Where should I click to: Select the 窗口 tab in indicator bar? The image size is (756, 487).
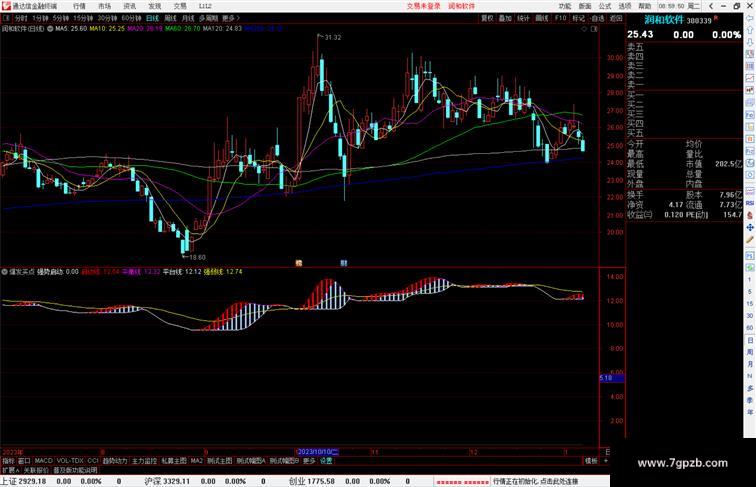24,461
